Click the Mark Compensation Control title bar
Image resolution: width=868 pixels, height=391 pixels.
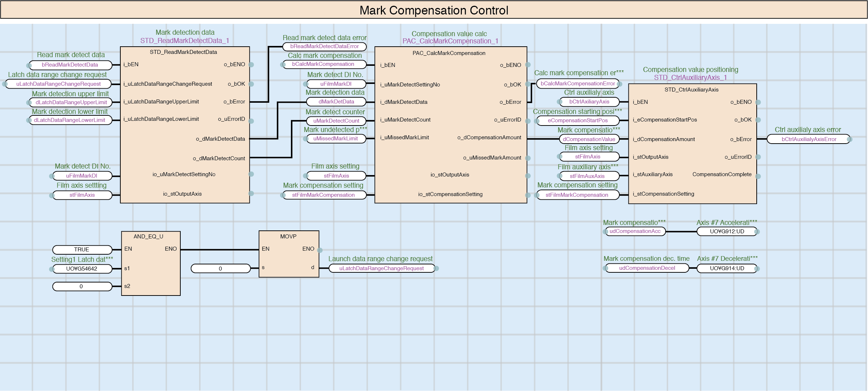tap(434, 10)
